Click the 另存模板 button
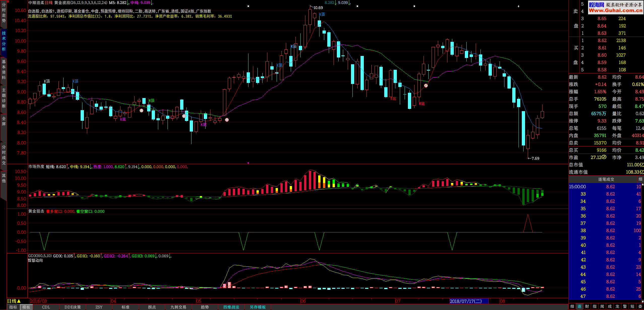The image size is (644, 310). [257, 307]
